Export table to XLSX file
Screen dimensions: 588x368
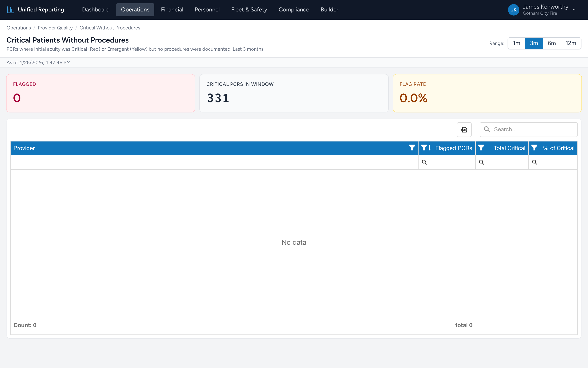464,129
